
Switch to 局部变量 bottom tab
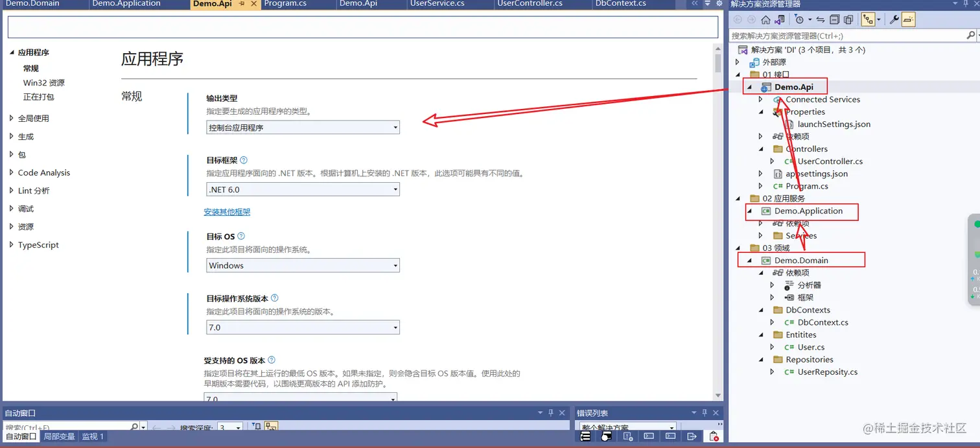pyautogui.click(x=59, y=437)
